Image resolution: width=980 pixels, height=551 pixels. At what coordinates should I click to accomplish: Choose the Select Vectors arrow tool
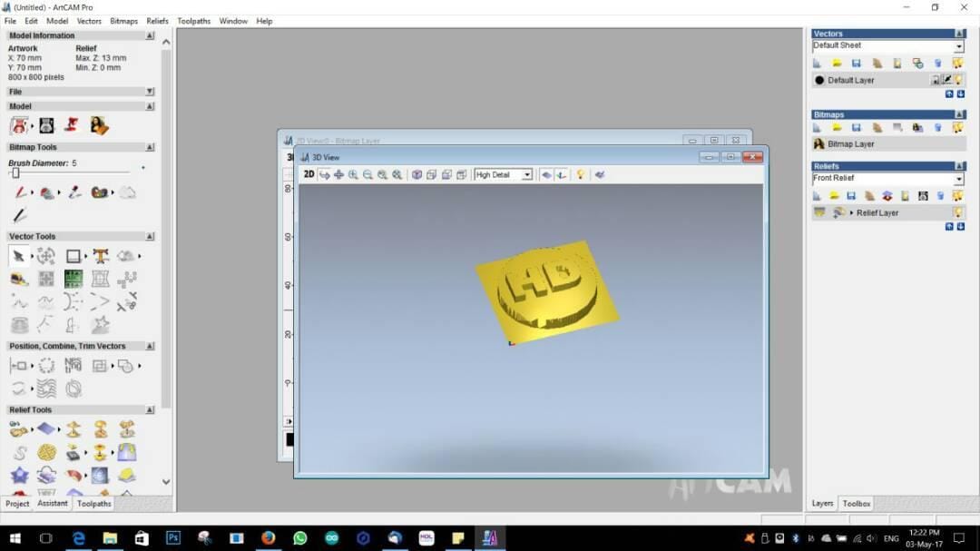tap(19, 256)
